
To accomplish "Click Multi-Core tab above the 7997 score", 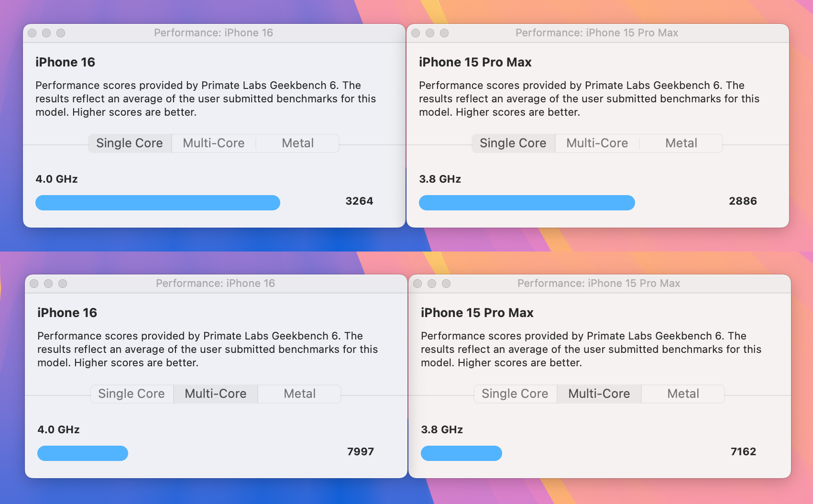I will [x=216, y=394].
